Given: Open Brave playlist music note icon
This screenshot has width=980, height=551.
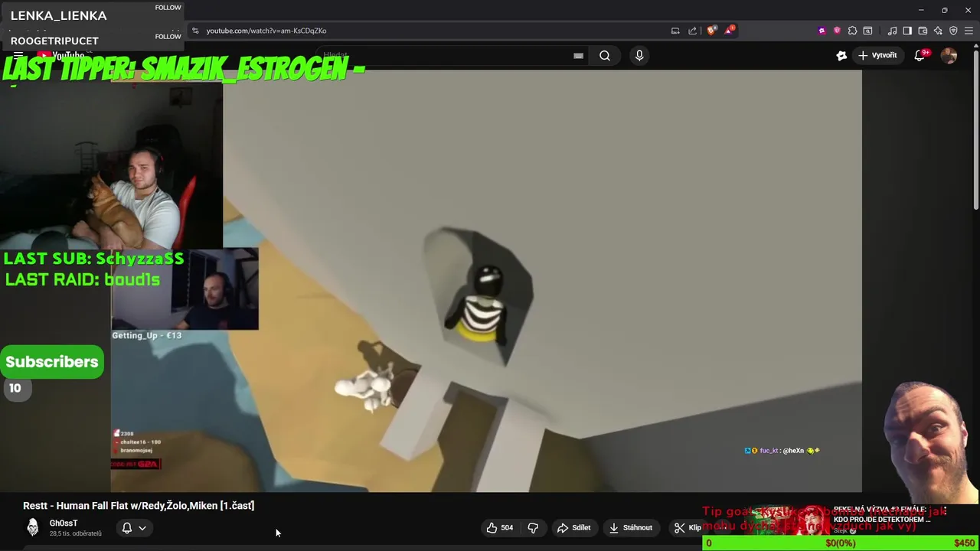Looking at the screenshot, I should point(893,31).
